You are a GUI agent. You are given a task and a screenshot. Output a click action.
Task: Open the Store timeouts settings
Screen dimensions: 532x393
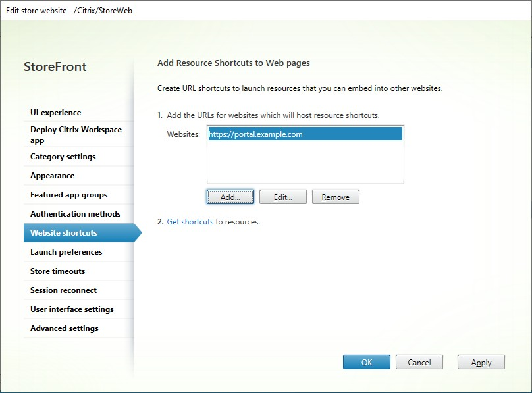point(59,271)
